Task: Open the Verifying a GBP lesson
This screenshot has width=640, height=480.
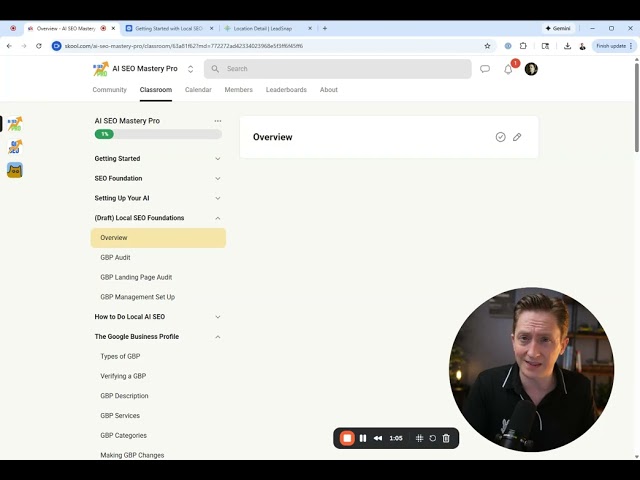Action: click(123, 376)
